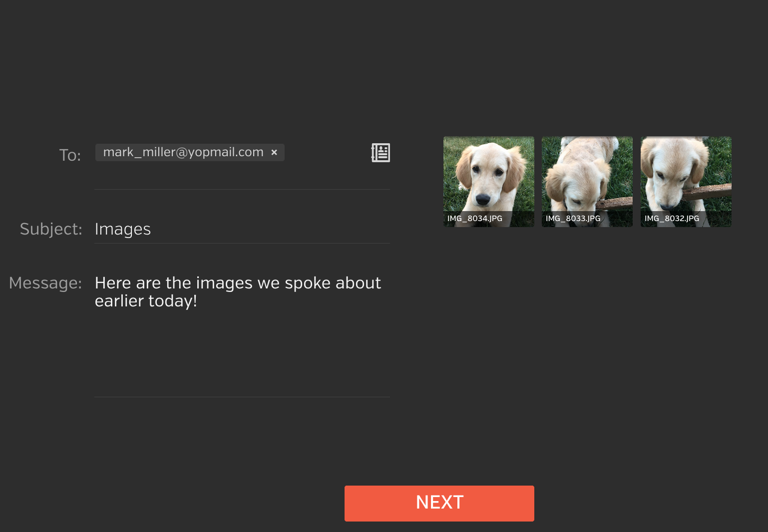
Task: Click the To: field label
Action: tap(70, 155)
